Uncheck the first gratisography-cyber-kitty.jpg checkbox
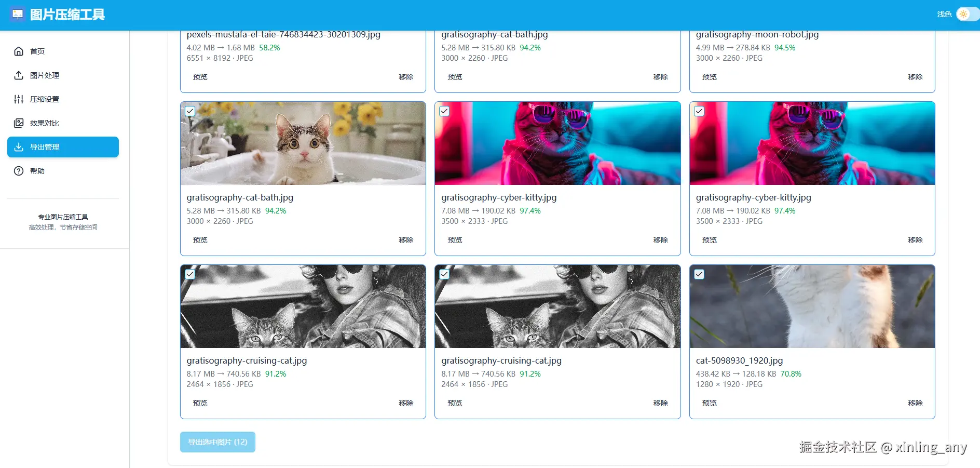The height and width of the screenshot is (468, 980). [444, 111]
